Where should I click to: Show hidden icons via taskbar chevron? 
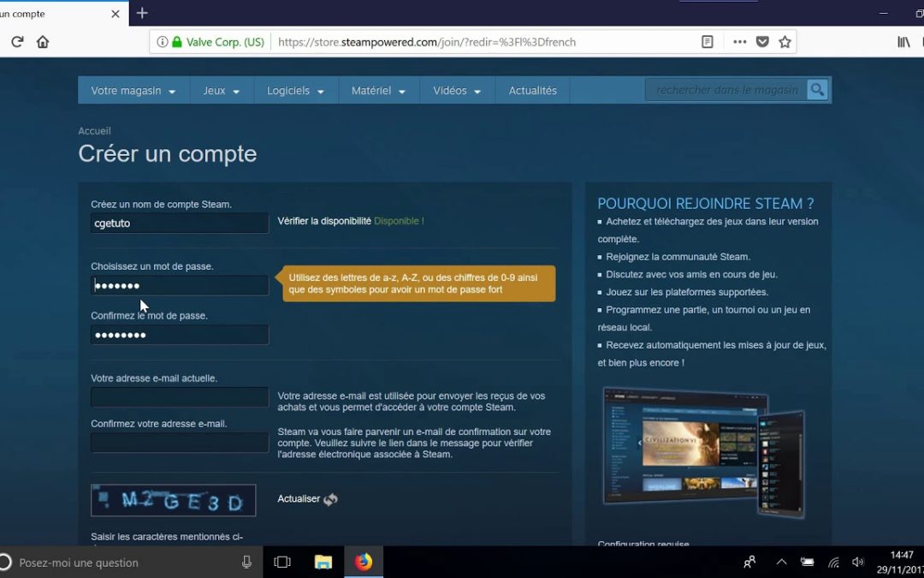coord(781,563)
